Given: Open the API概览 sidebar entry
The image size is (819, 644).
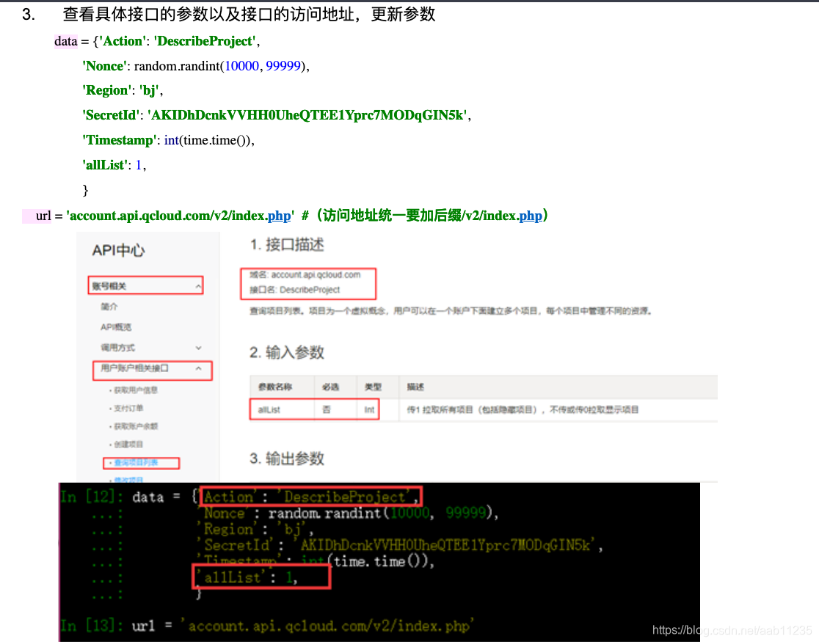Looking at the screenshot, I should point(116,327).
